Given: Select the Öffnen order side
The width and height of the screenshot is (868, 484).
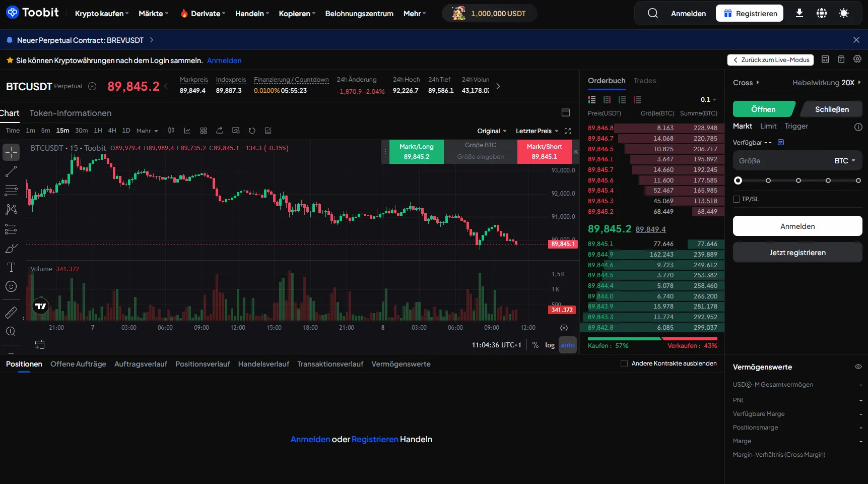Looking at the screenshot, I should [764, 109].
